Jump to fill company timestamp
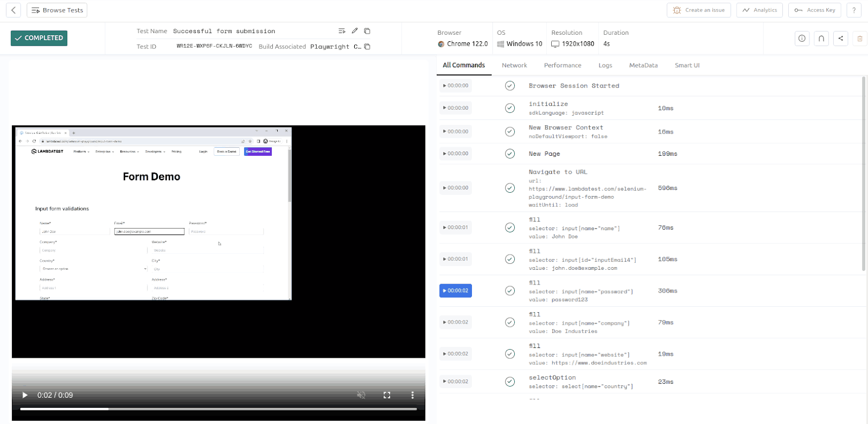Image resolution: width=868 pixels, height=424 pixels. 456,322
